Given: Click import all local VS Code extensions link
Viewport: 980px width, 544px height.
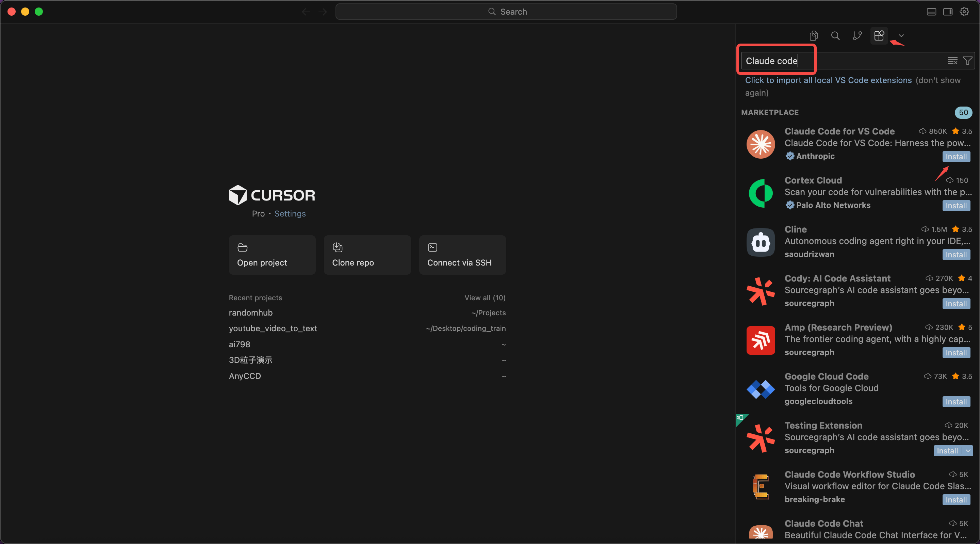Looking at the screenshot, I should [x=828, y=80].
